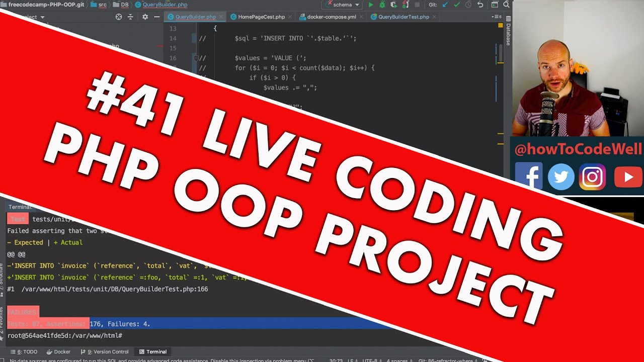Click the editor vertical scrollbar
The height and width of the screenshot is (362, 644).
501,52
